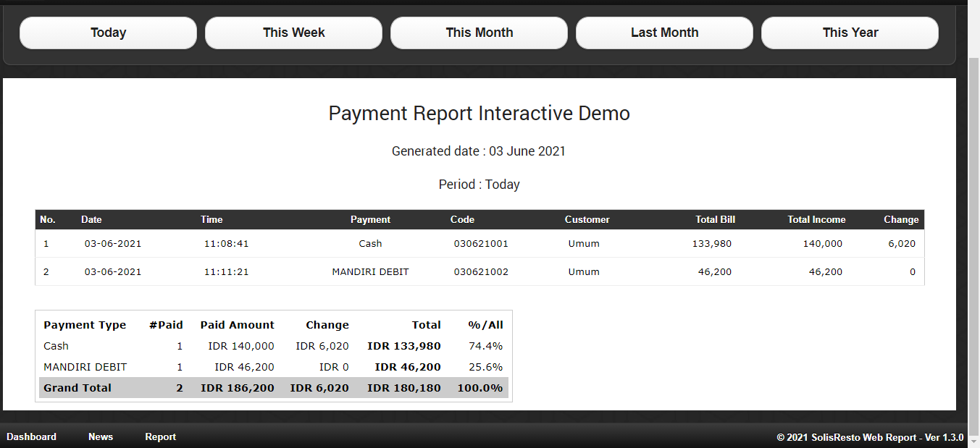Image resolution: width=980 pixels, height=448 pixels.
Task: Click the Time column header
Action: click(x=212, y=219)
